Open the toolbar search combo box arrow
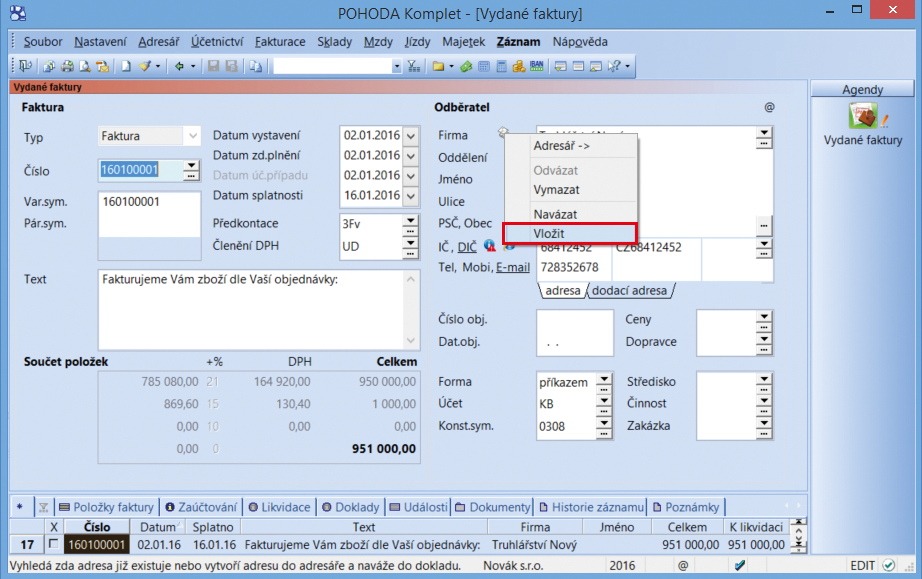 point(396,66)
